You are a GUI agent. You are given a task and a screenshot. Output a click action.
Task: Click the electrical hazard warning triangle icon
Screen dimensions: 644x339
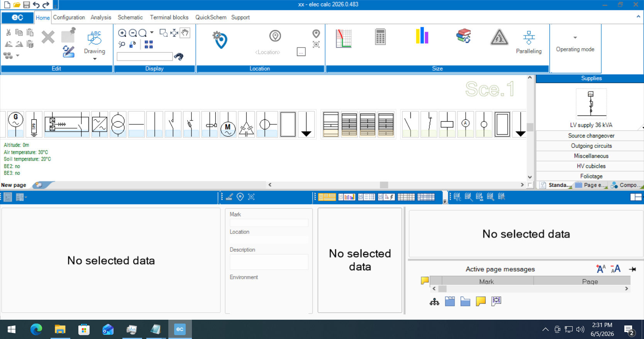click(x=499, y=37)
